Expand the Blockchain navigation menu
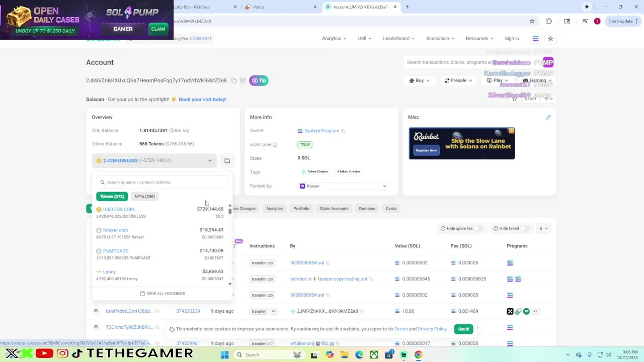This screenshot has width=644, height=362. pyautogui.click(x=440, y=38)
